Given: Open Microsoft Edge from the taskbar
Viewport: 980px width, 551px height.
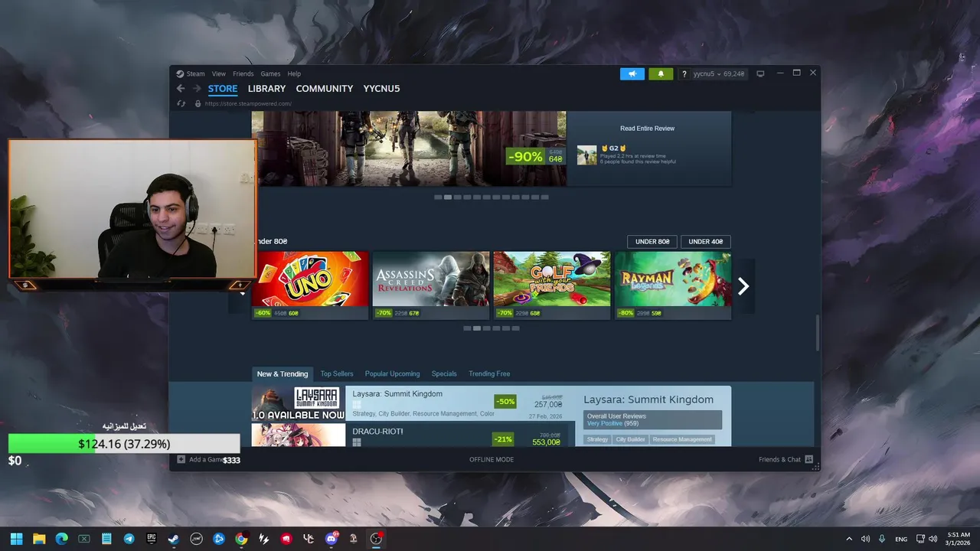Looking at the screenshot, I should pyautogui.click(x=61, y=539).
